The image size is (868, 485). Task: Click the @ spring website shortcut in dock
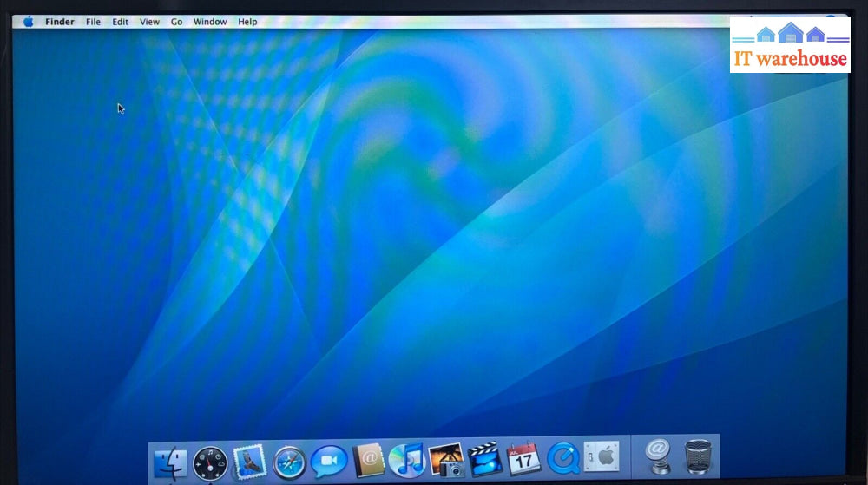658,456
